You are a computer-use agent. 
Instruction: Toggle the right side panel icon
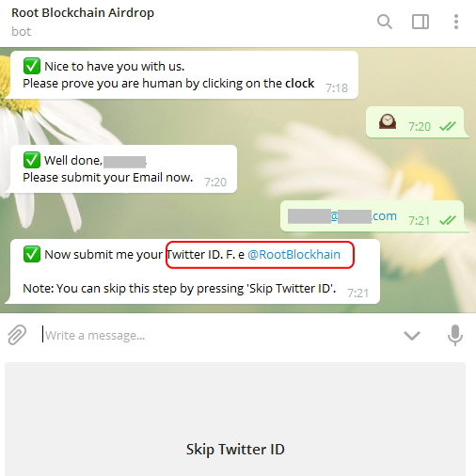[420, 22]
